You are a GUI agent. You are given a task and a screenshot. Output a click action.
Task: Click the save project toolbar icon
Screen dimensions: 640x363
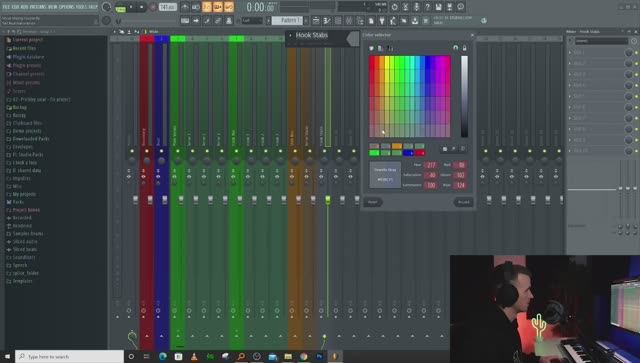[x=438, y=7]
